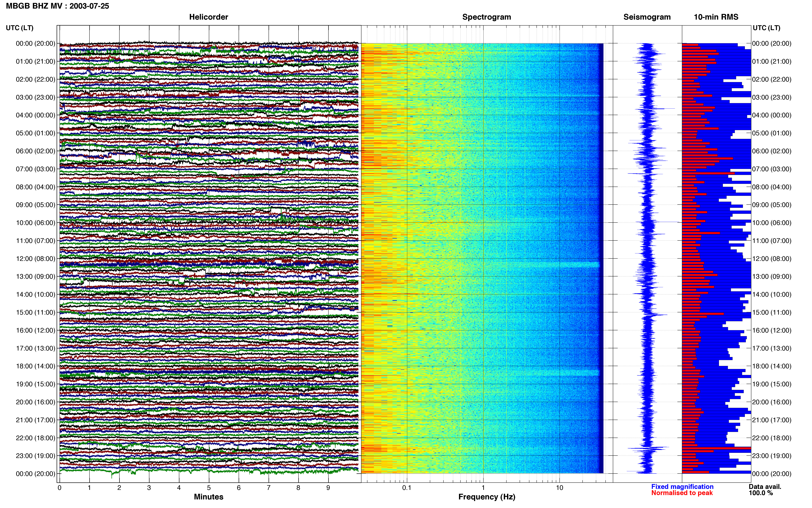This screenshot has width=812, height=508.
Task: Click '03:00 (23:00)' on the Helicorder time axis
Action: click(36, 97)
